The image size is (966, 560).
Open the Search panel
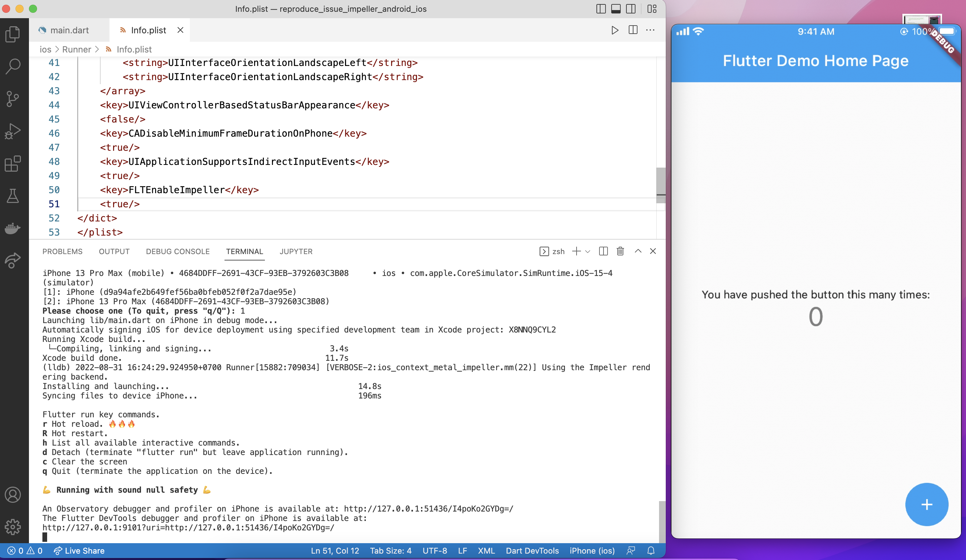(13, 66)
